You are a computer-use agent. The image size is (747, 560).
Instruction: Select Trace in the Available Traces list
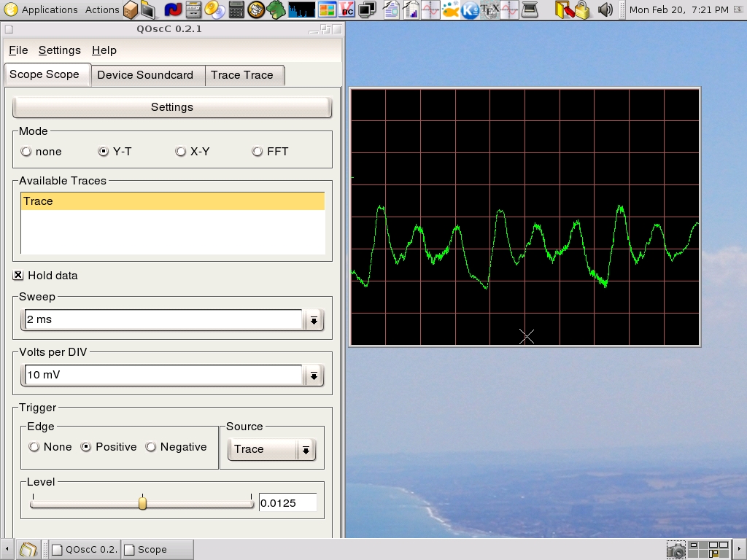tap(172, 201)
